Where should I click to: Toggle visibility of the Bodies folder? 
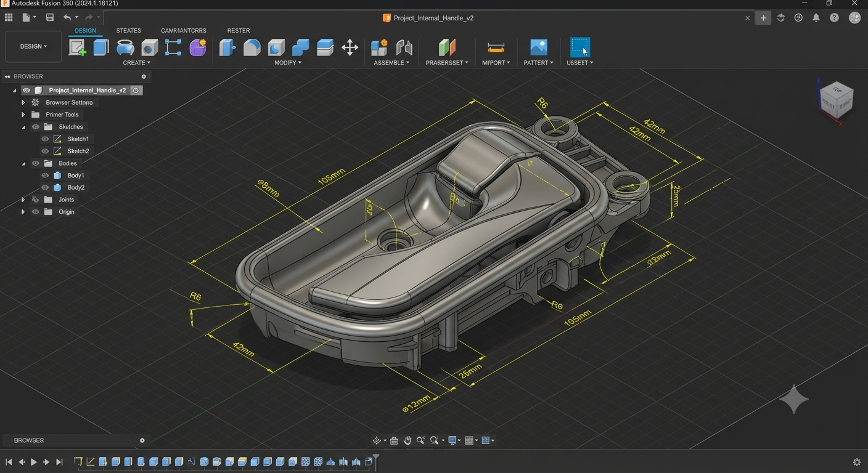click(36, 163)
